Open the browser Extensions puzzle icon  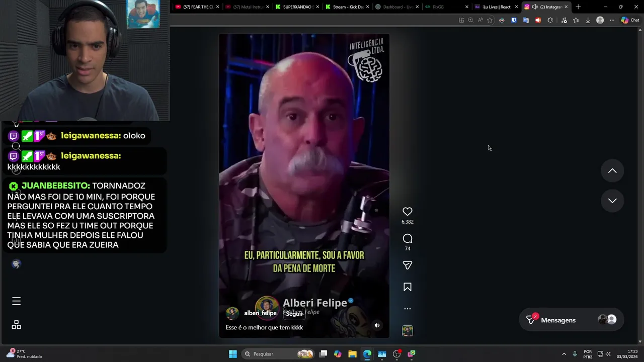(550, 20)
